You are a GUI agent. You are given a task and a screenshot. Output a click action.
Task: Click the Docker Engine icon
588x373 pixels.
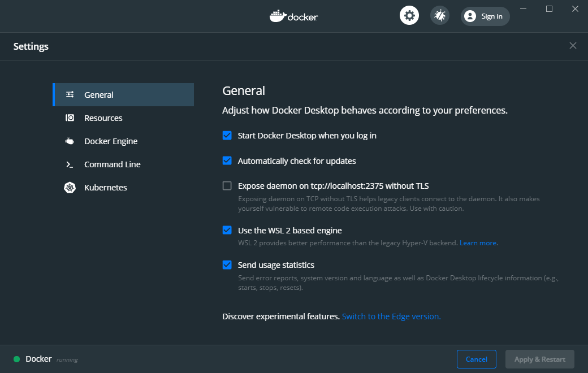(x=70, y=141)
